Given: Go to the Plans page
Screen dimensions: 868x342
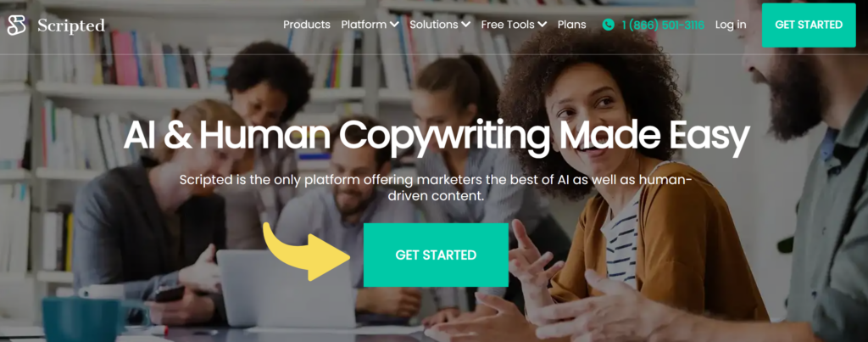Looking at the screenshot, I should coord(572,25).
